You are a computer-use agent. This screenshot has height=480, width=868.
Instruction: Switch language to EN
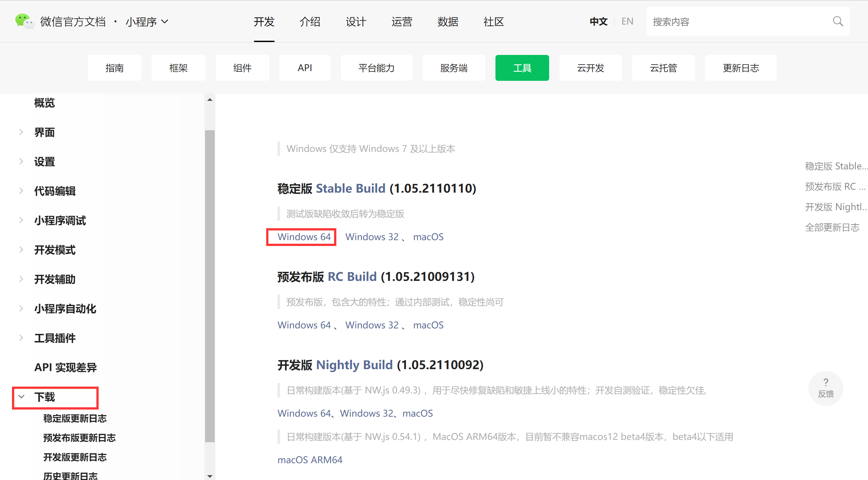[x=627, y=22]
